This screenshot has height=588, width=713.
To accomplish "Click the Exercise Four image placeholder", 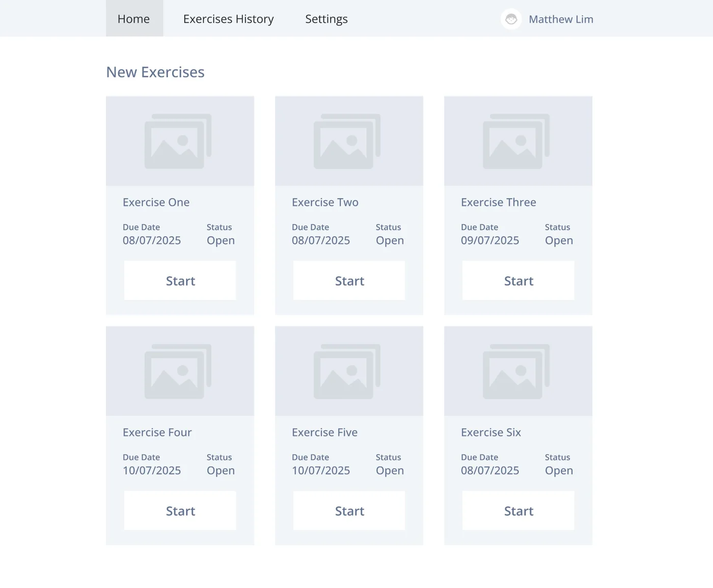I will click(x=180, y=371).
